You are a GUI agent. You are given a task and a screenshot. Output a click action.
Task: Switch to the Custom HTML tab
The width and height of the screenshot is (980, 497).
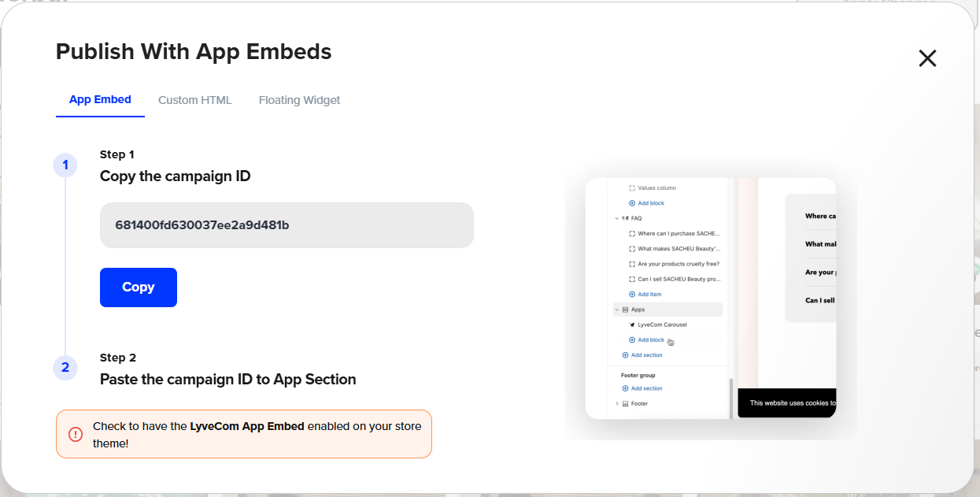[195, 100]
